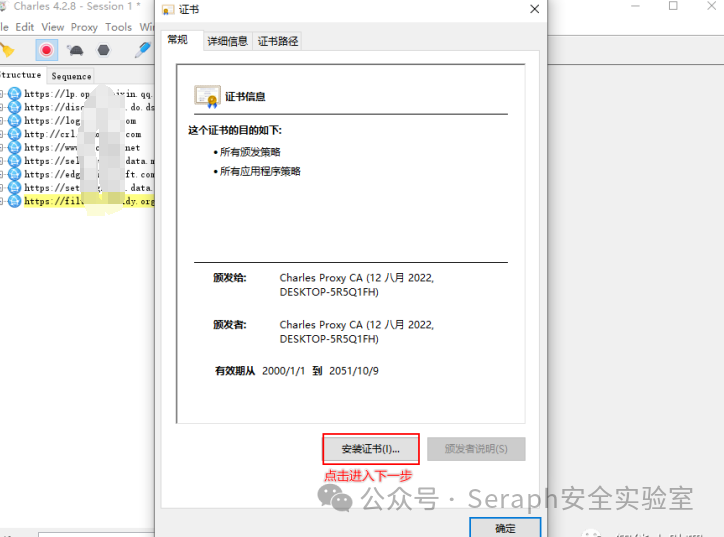
Task: Select the https://disc host row
Action: (89, 107)
